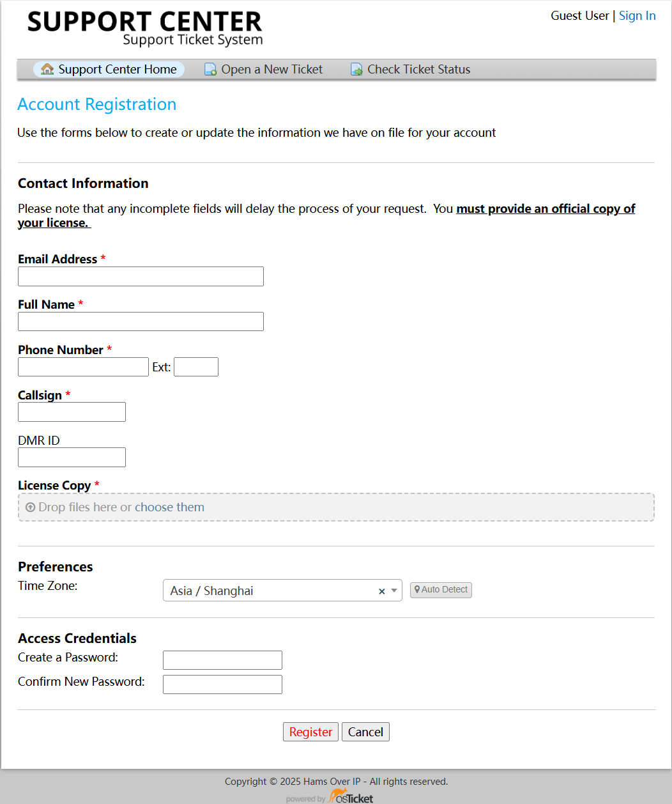Select the Create a Password field

pos(222,660)
